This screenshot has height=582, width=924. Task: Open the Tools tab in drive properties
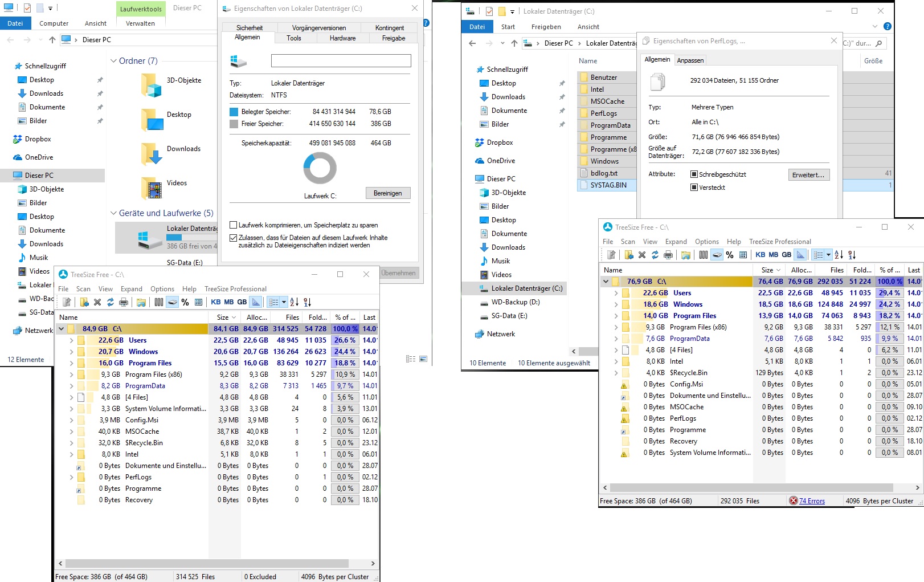(294, 38)
